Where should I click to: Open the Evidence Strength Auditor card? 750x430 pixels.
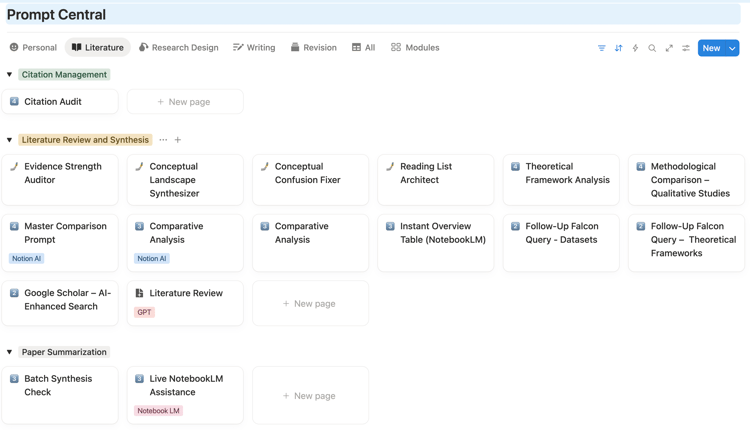point(60,174)
